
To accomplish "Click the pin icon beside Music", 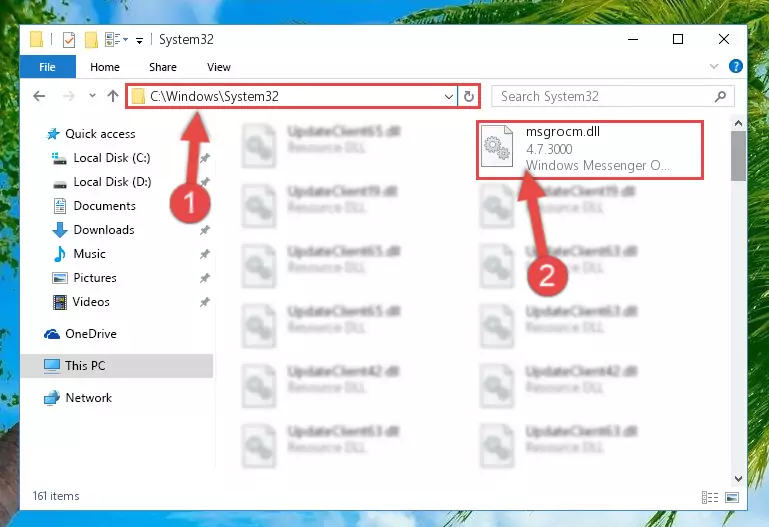I will (205, 254).
